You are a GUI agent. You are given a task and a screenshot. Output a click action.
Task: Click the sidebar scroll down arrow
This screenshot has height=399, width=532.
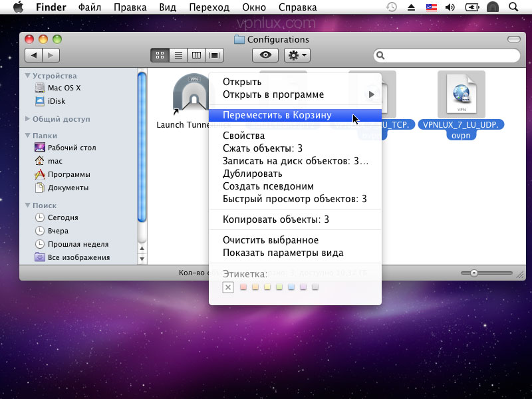142,259
